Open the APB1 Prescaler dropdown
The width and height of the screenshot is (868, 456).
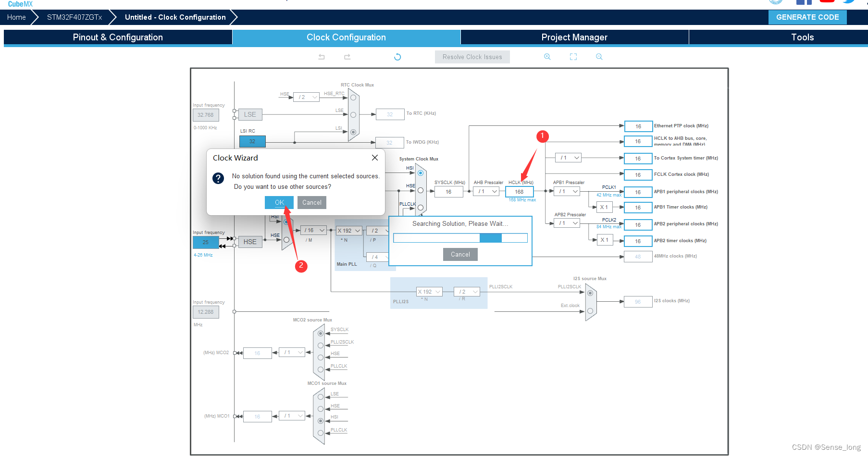tap(567, 191)
